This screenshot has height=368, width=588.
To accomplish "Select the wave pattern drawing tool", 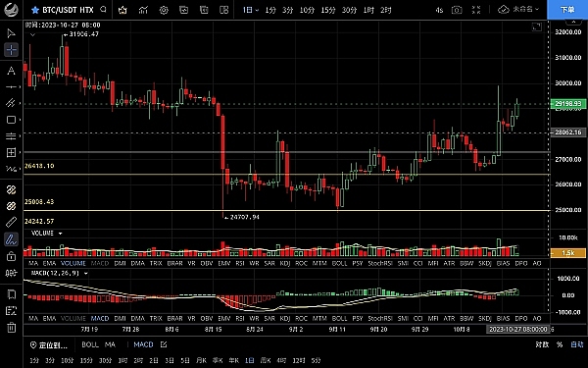I will coord(11,169).
